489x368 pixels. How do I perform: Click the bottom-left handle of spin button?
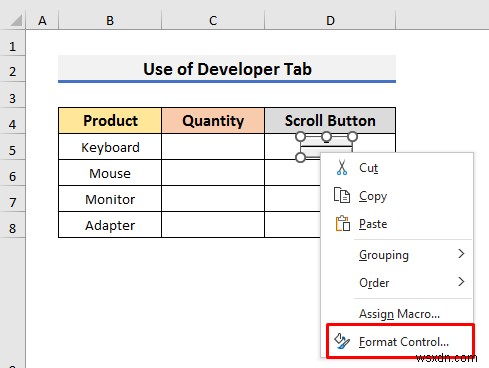(x=300, y=157)
